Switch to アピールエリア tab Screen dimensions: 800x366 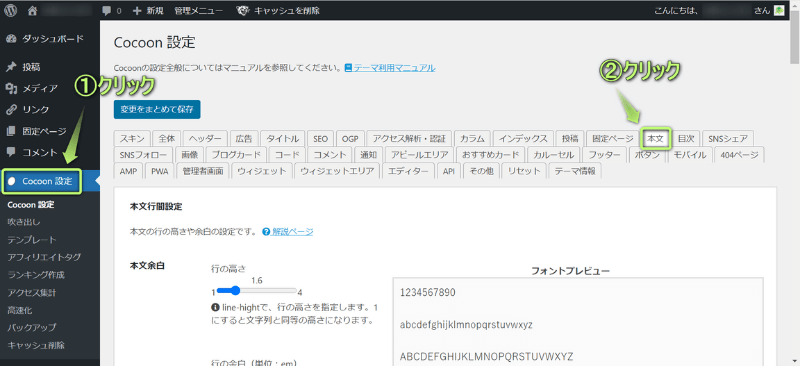pos(420,155)
